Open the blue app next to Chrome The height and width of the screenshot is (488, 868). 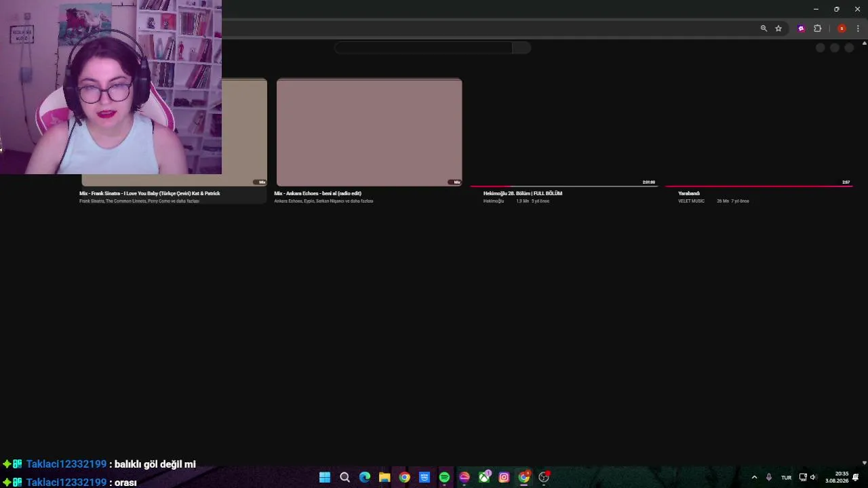click(x=425, y=477)
